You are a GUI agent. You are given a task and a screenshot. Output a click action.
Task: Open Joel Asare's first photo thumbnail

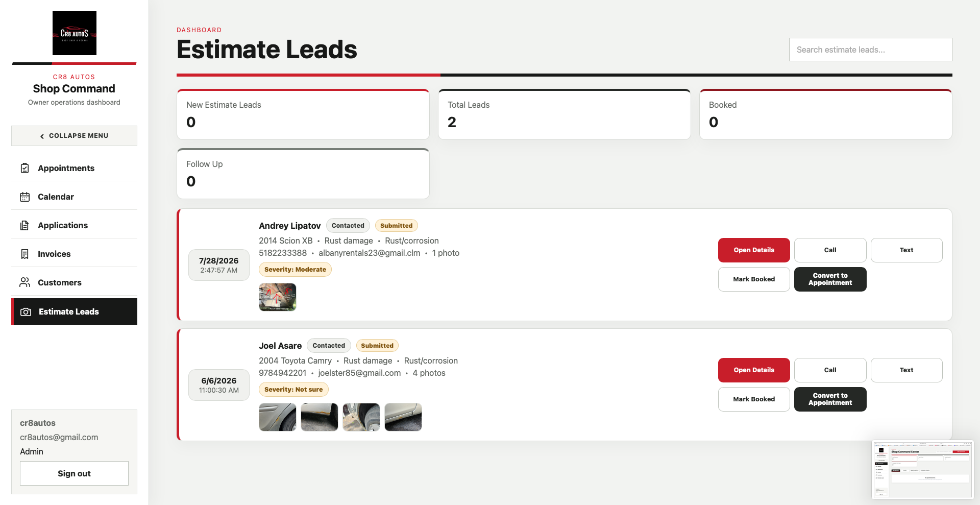(278, 417)
